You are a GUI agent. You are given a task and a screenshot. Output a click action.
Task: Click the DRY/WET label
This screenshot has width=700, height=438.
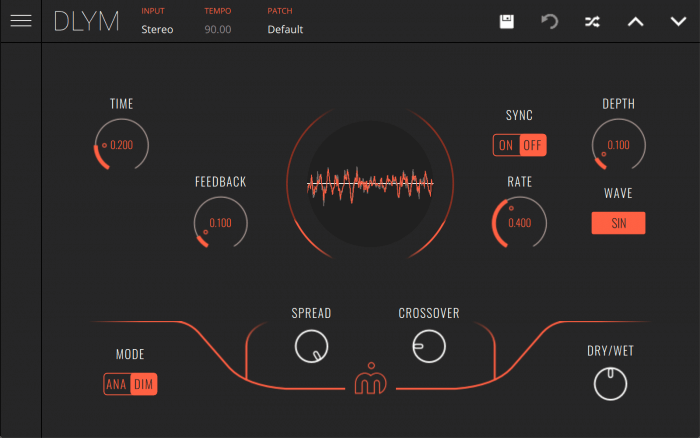[610, 351]
